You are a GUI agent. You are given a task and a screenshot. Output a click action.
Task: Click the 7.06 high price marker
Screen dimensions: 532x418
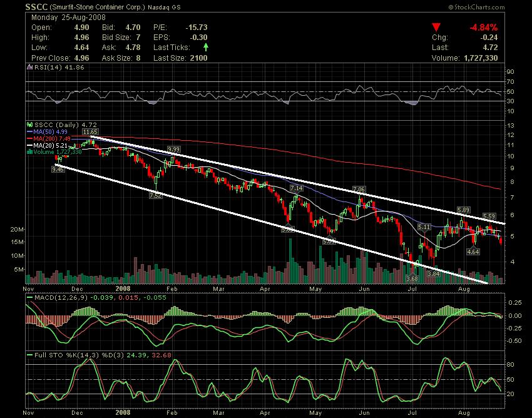pyautogui.click(x=359, y=189)
